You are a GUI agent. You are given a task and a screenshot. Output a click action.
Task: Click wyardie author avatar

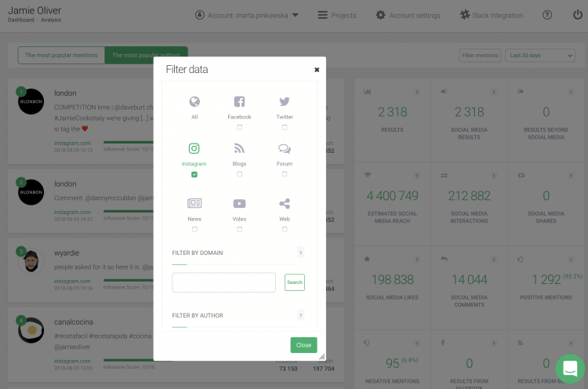[31, 261]
